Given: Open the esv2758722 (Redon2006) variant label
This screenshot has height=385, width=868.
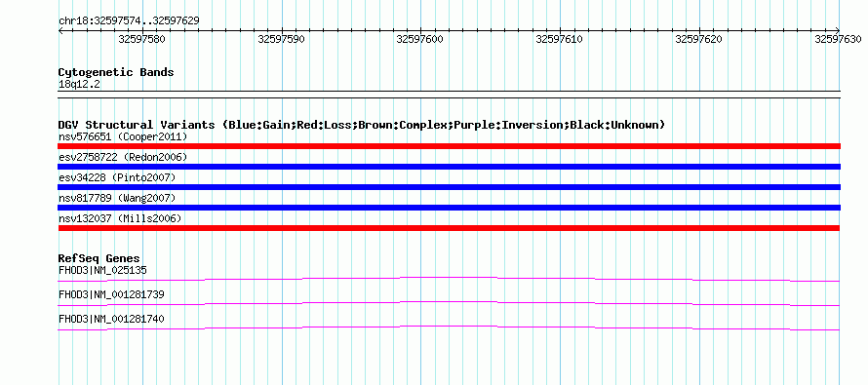Looking at the screenshot, I should click(x=123, y=157).
